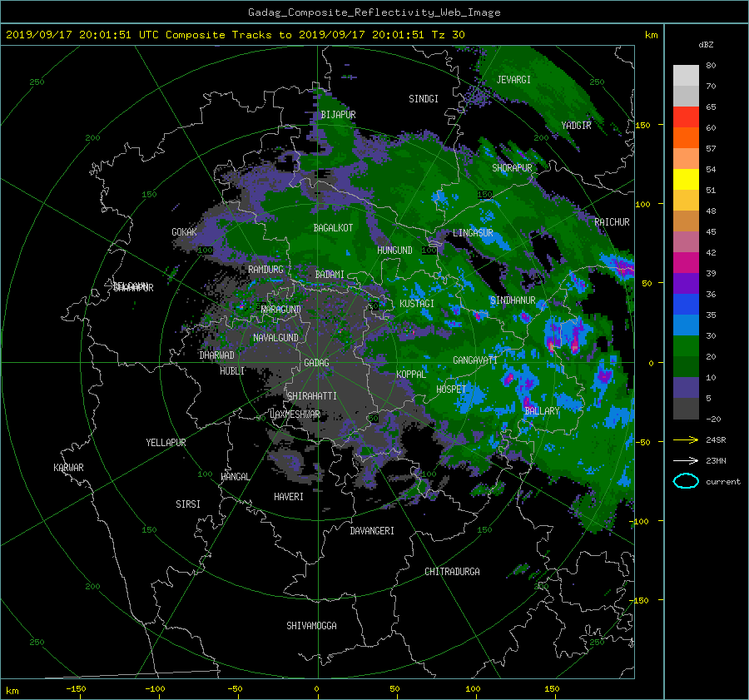Click the 'BALLARY' place label
The image size is (749, 700).
pyautogui.click(x=542, y=411)
